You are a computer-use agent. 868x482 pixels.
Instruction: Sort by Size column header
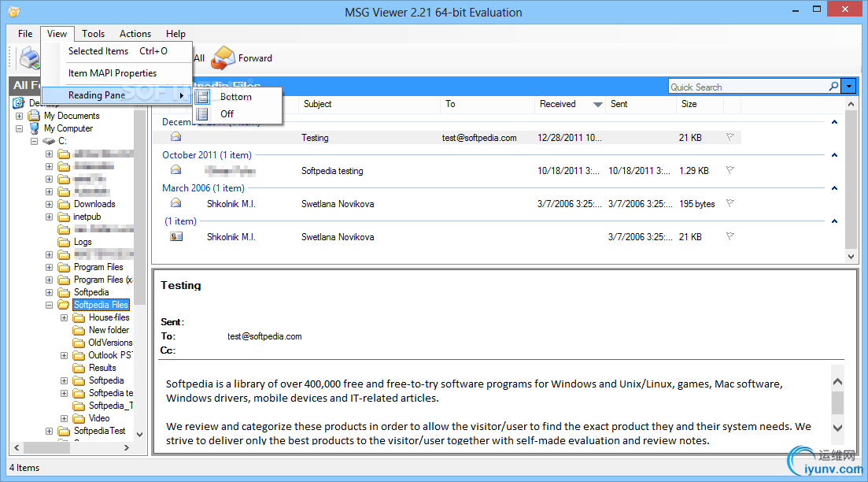700,104
